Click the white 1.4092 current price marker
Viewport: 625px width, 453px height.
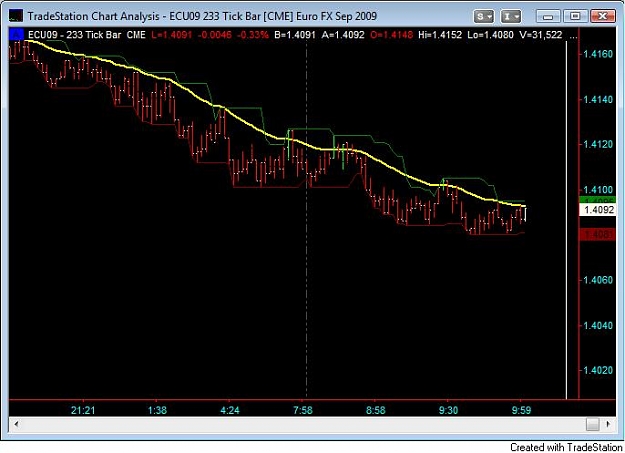(597, 210)
